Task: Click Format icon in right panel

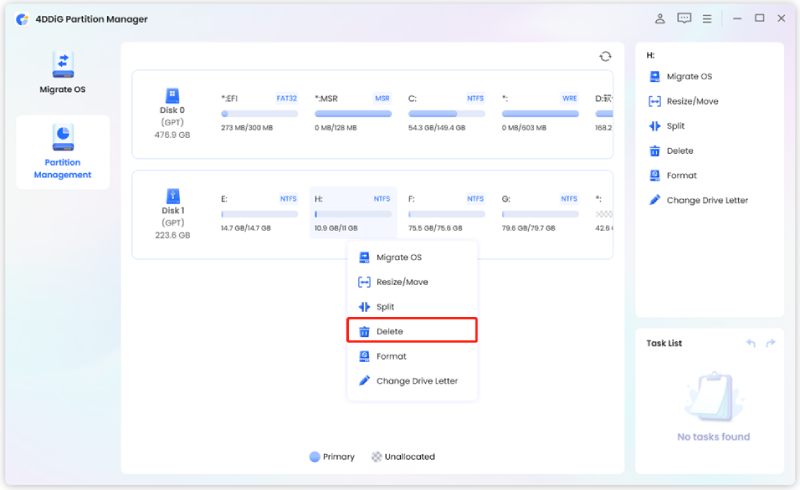Action: click(655, 176)
